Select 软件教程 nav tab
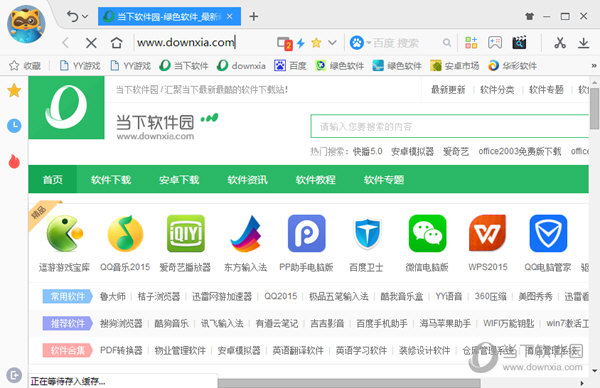The image size is (600, 388). [315, 179]
